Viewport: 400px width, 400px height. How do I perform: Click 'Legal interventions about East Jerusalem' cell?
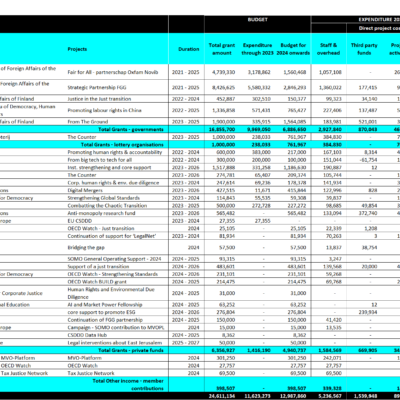click(x=115, y=343)
